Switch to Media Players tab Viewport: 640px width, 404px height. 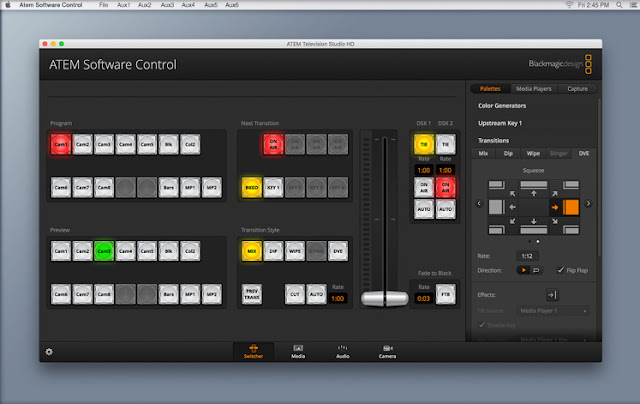pyautogui.click(x=533, y=89)
